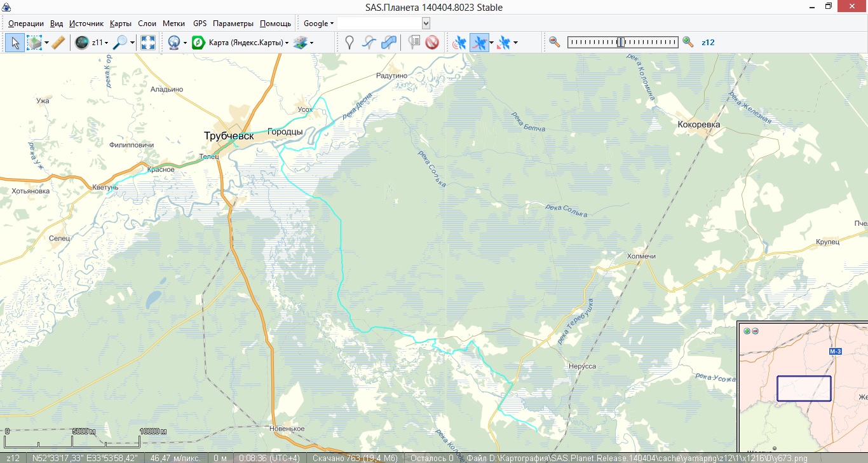
Task: Click the Трубчевск city label
Action: coord(229,136)
